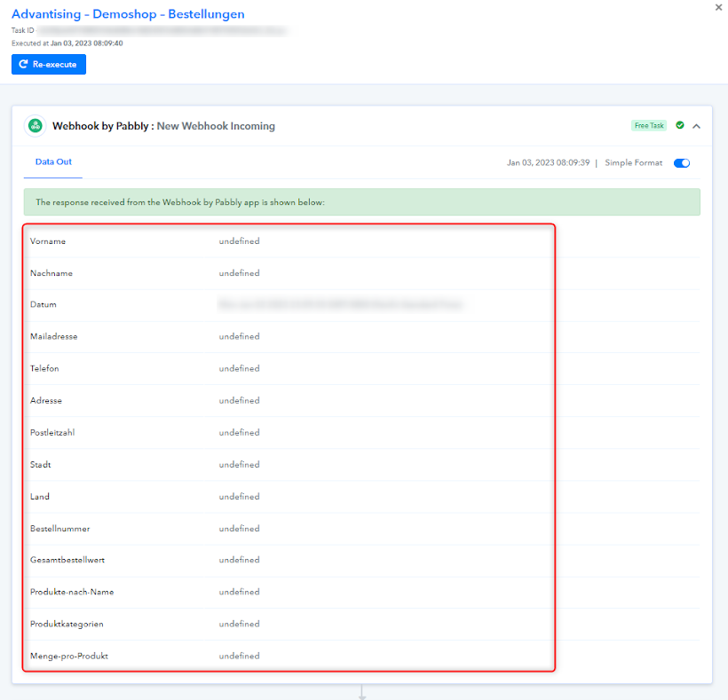Click the Jan 03, 2023 08:09:39 timestamp
The height and width of the screenshot is (700, 728).
click(x=548, y=163)
